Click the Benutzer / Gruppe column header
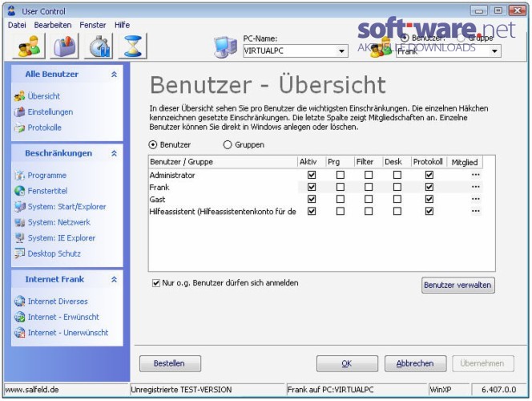This screenshot has width=532, height=401. click(223, 162)
